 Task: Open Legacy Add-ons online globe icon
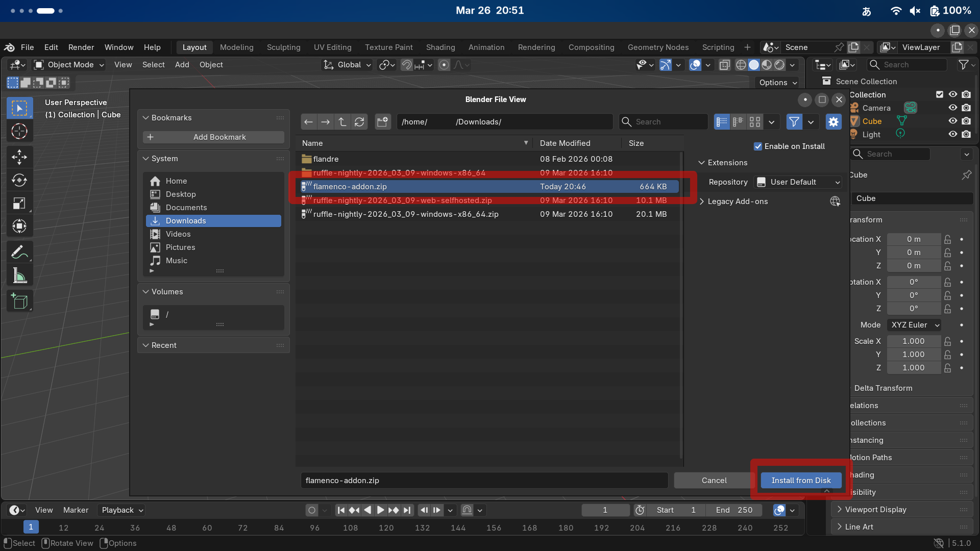click(x=835, y=202)
